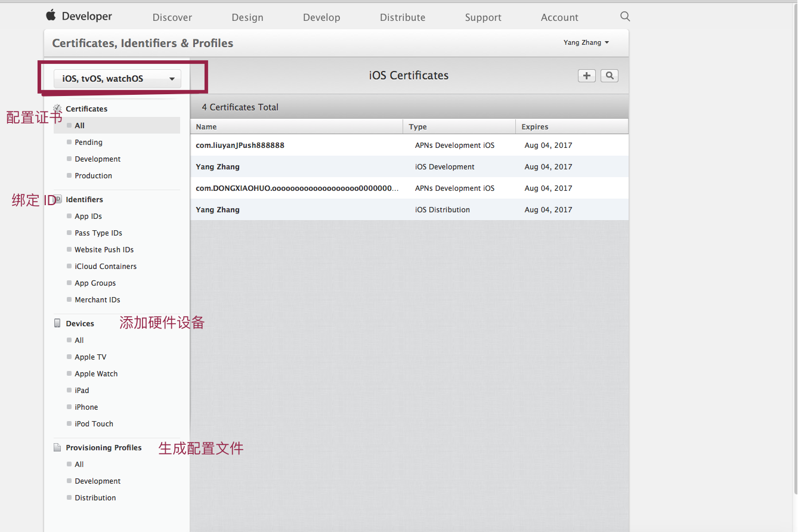Select Development under Provisioning Profiles
This screenshot has width=798, height=532.
point(97,481)
